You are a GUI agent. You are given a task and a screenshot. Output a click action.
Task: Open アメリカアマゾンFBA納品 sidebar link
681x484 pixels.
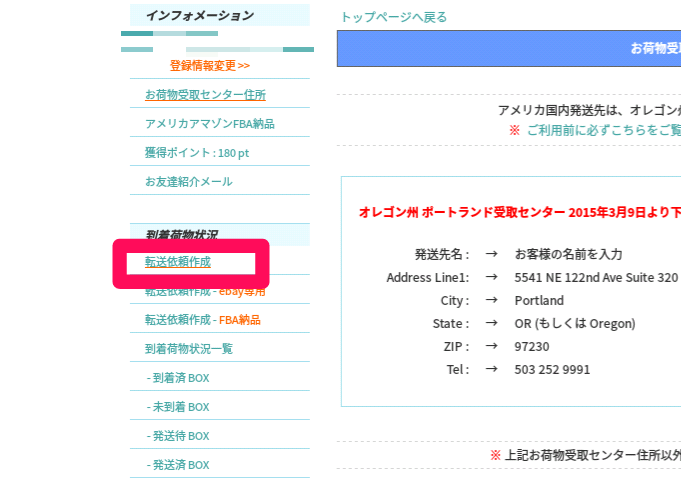point(210,124)
